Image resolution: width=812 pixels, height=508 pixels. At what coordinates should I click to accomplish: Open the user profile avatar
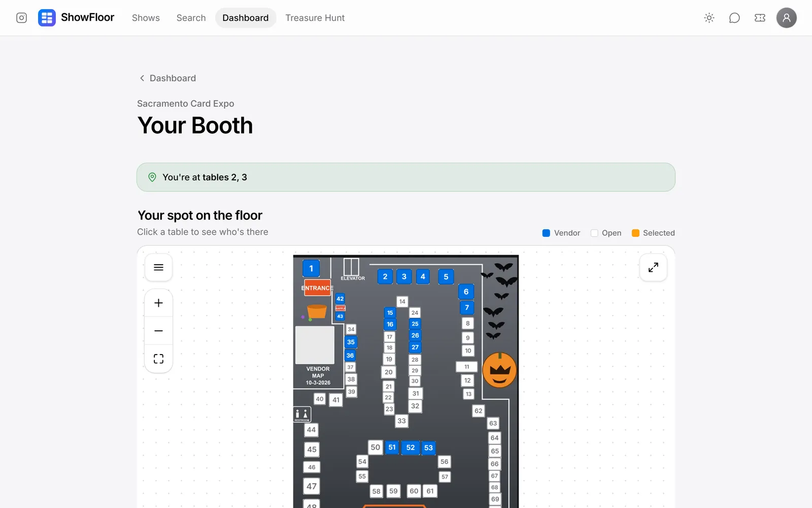point(786,18)
